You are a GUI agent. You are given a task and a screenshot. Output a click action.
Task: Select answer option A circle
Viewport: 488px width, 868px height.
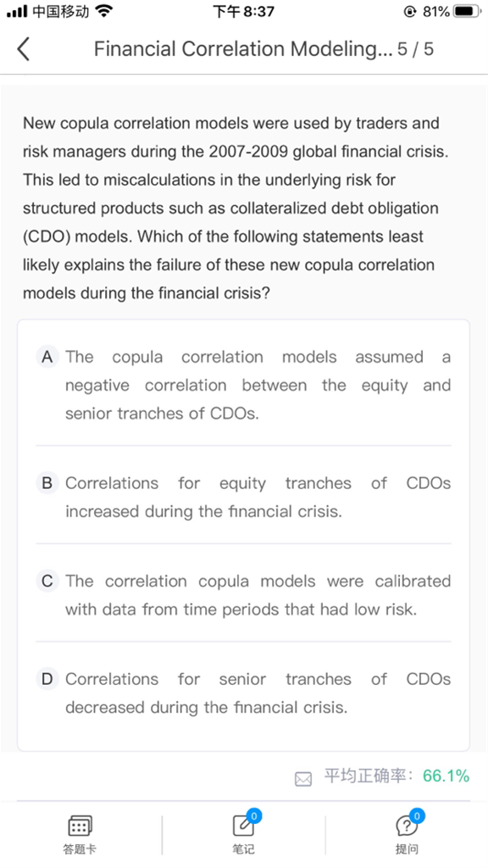tap(47, 357)
